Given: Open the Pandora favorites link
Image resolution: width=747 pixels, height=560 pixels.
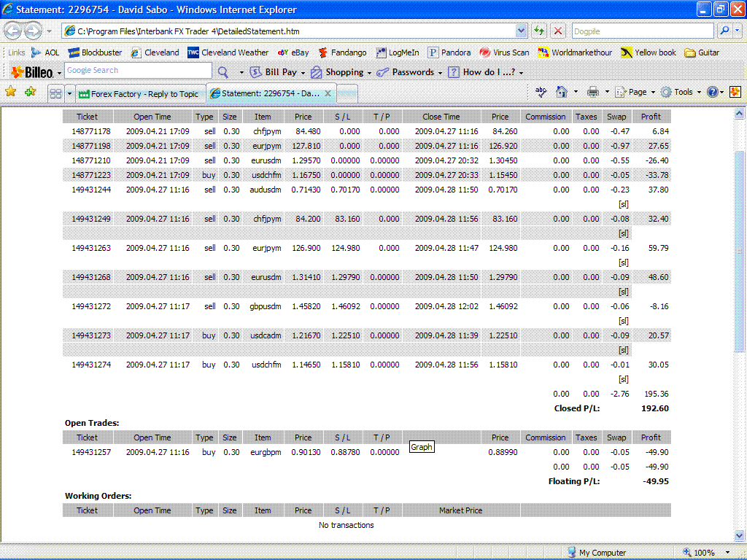Looking at the screenshot, I should [449, 52].
